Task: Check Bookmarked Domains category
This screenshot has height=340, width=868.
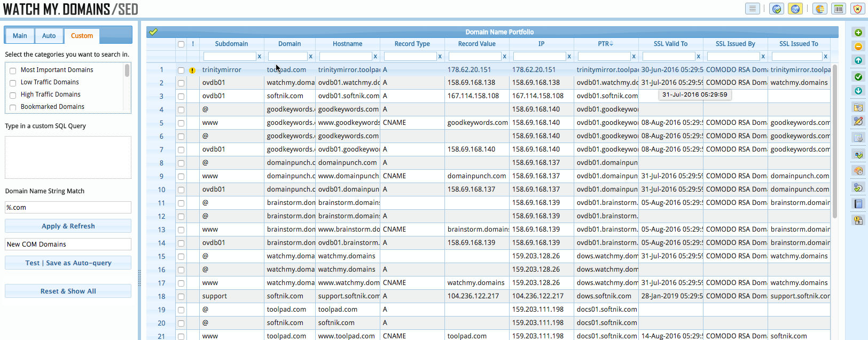Action: (13, 107)
